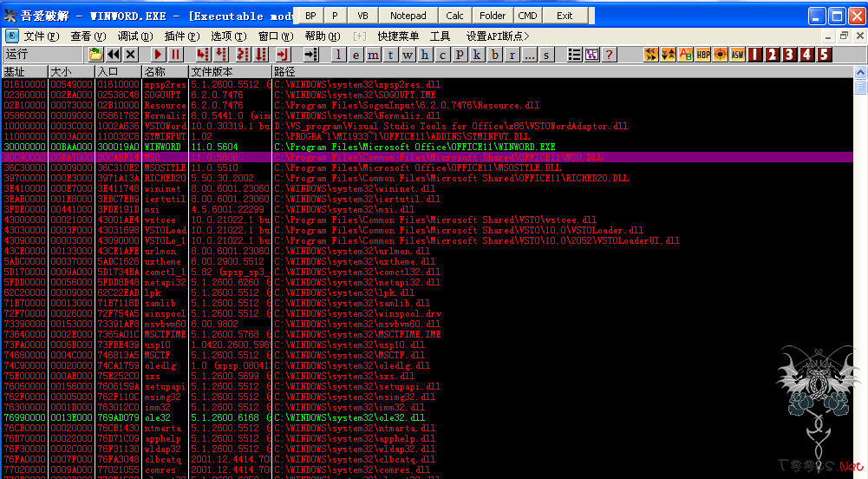Open the 窗口(W) menu
The height and width of the screenshot is (479, 868).
click(276, 36)
